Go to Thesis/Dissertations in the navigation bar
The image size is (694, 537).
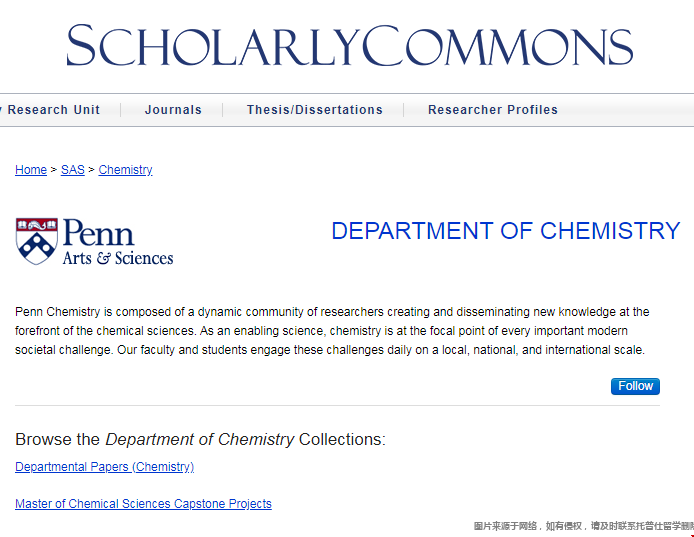pyautogui.click(x=315, y=110)
